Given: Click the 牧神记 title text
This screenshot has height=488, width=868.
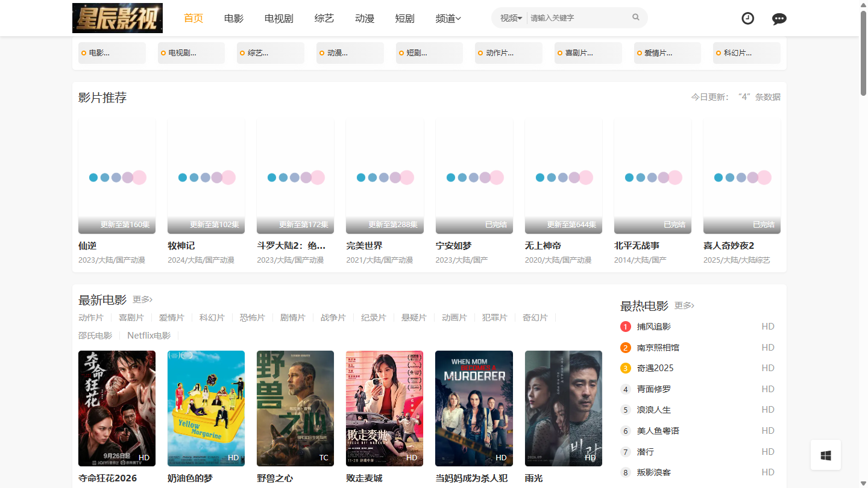Looking at the screenshot, I should [x=181, y=246].
